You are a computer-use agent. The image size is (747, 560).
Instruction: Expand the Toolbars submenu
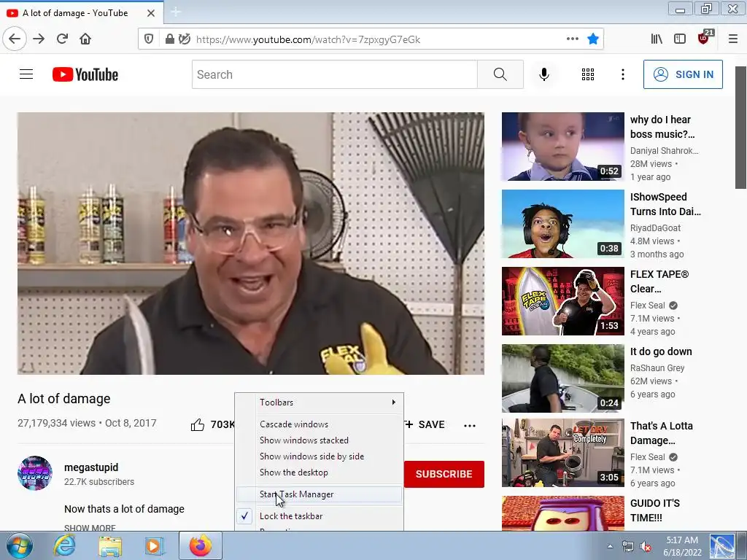point(320,402)
